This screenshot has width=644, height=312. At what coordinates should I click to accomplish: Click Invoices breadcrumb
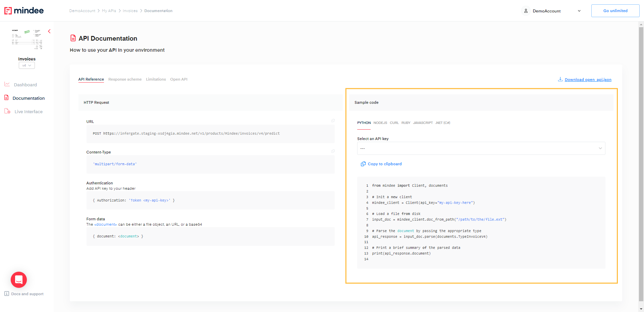[130, 11]
